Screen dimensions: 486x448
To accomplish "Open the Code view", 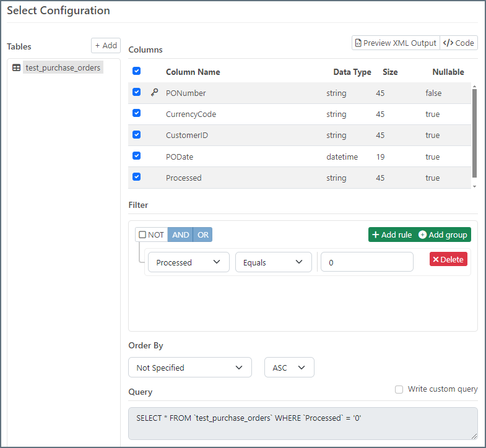I will (x=459, y=43).
